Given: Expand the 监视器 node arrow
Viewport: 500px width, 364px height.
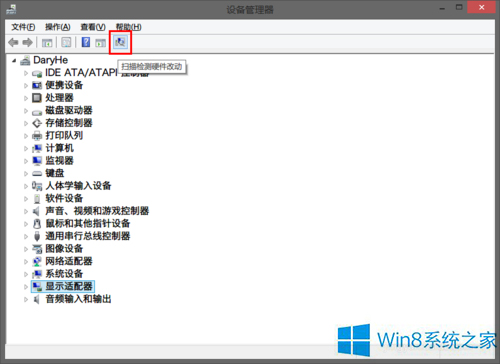Looking at the screenshot, I should point(26,161).
